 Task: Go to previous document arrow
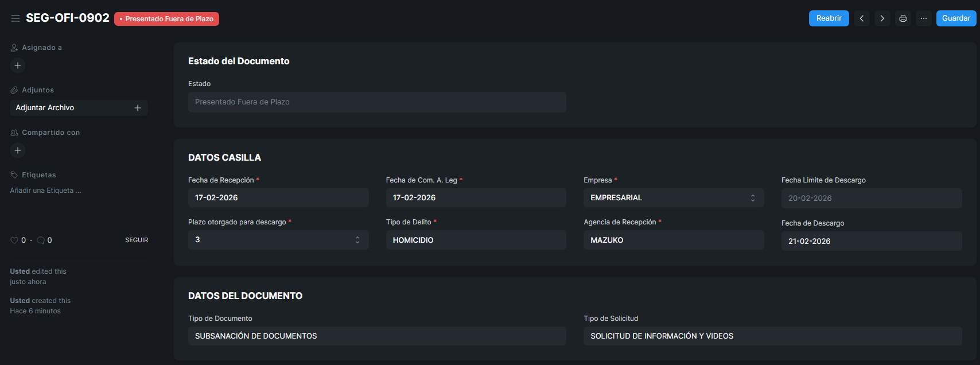[x=861, y=18]
